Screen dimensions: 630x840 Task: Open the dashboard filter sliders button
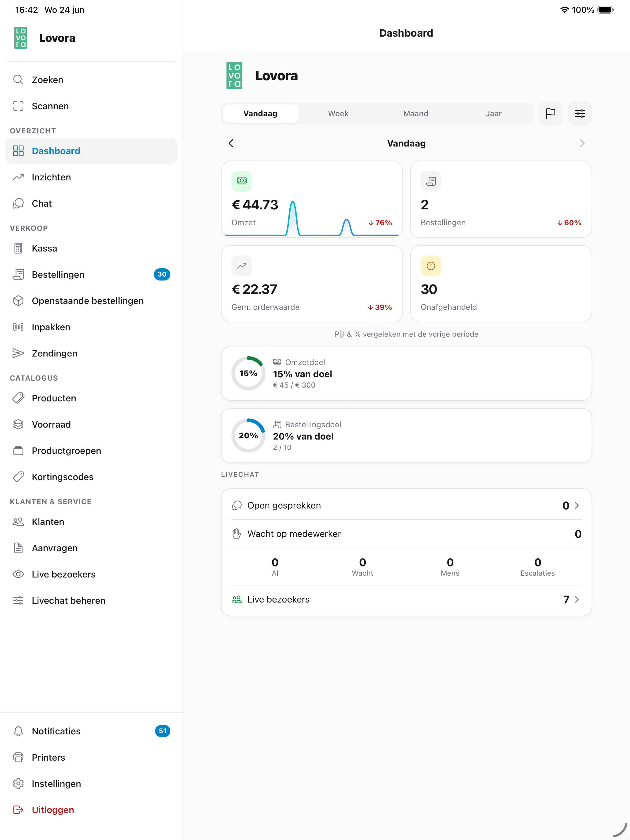[x=580, y=114]
